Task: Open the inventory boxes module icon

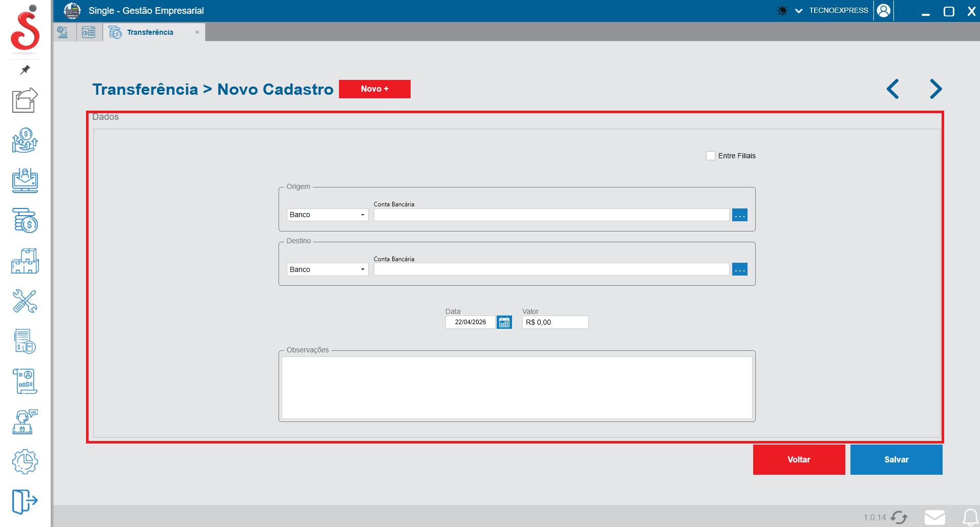Action: (x=25, y=261)
